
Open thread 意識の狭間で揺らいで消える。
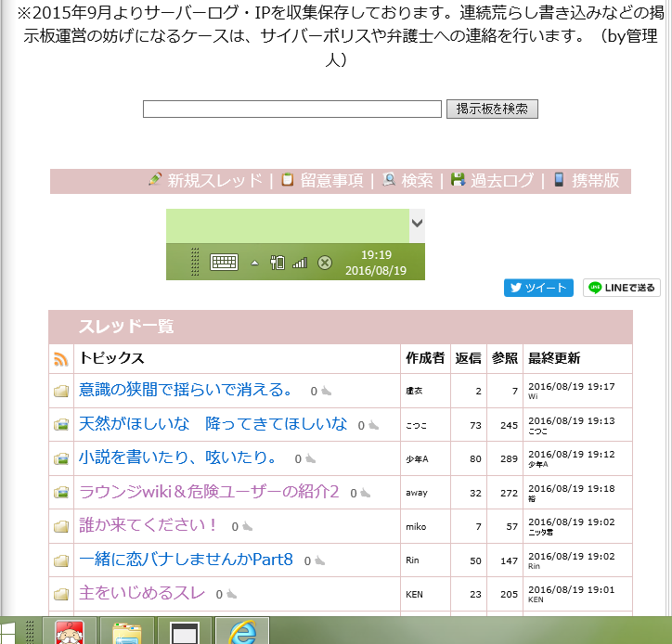tap(186, 390)
